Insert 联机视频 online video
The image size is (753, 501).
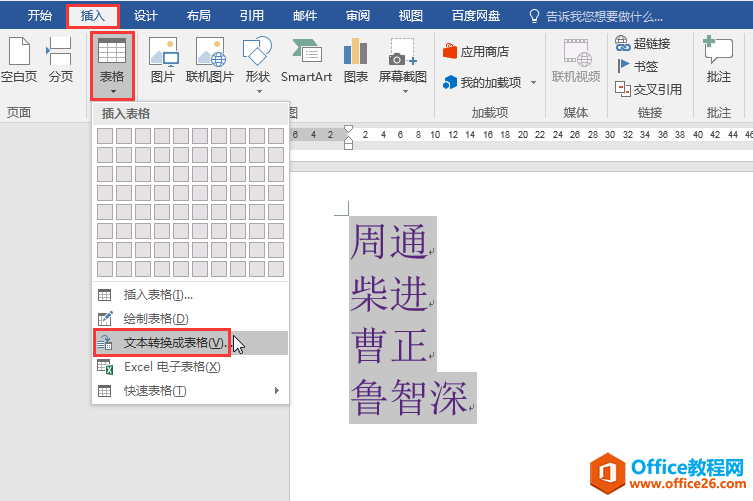pyautogui.click(x=576, y=60)
